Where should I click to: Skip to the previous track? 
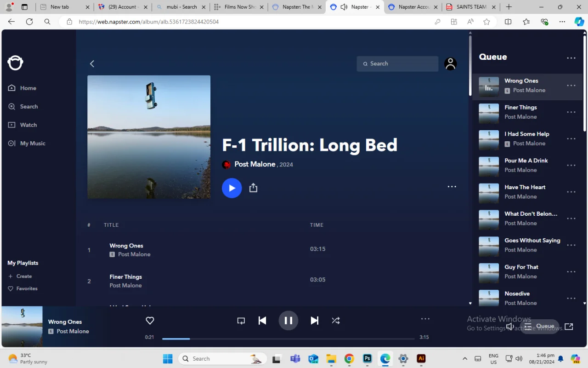(x=262, y=321)
